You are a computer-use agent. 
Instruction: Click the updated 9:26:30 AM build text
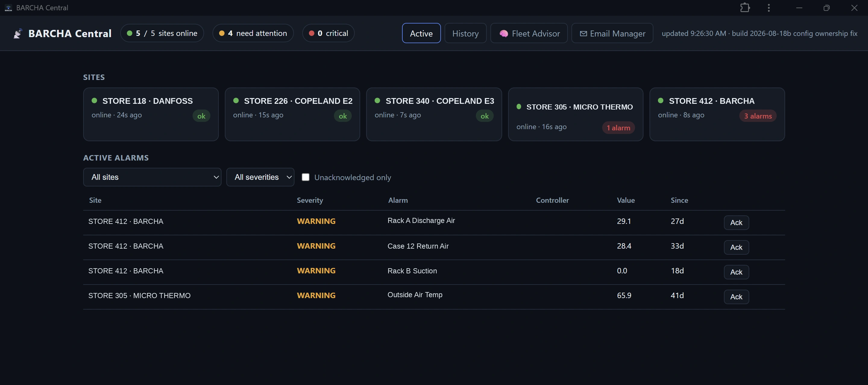(759, 33)
